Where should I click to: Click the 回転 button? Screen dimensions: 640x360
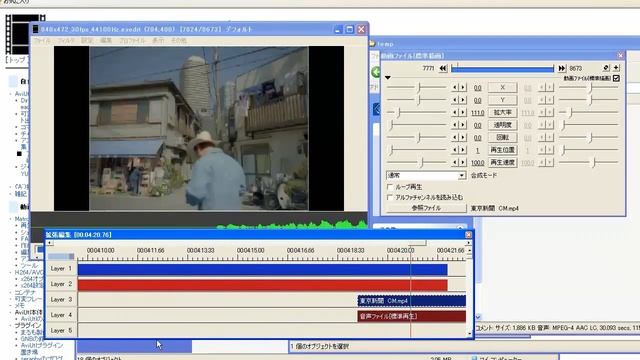502,138
